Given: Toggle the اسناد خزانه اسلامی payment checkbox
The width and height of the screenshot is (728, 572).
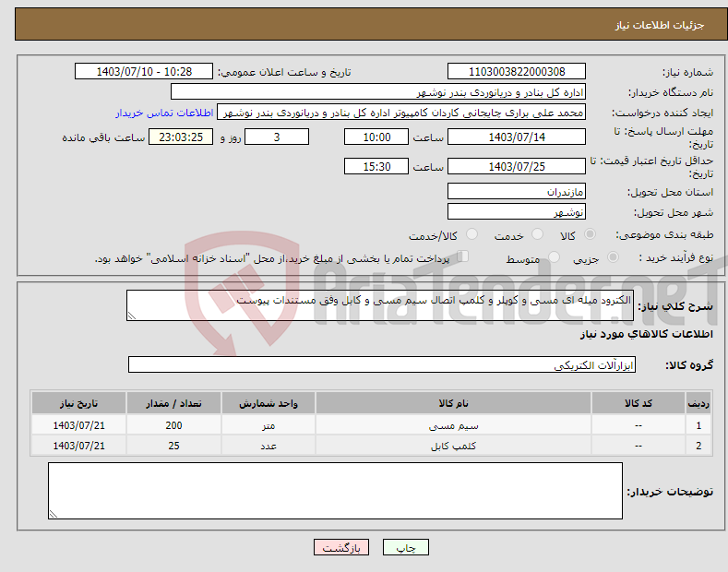Looking at the screenshot, I should coord(463,256).
